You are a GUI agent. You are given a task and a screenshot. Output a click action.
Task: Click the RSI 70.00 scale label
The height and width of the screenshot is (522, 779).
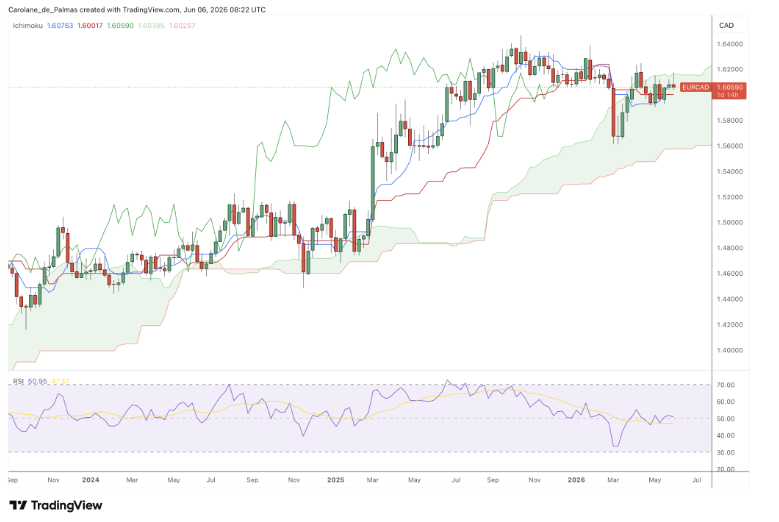726,385
